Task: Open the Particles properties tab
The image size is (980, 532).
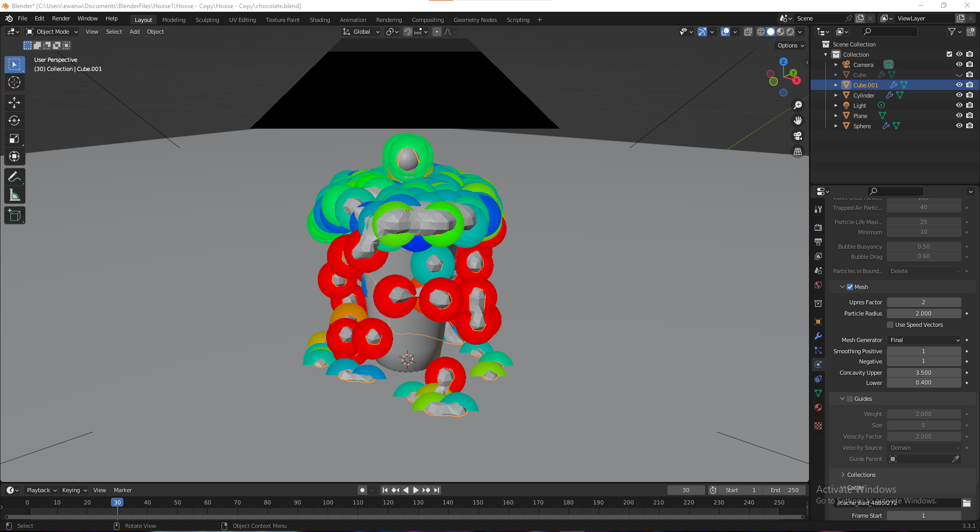Action: (818, 350)
